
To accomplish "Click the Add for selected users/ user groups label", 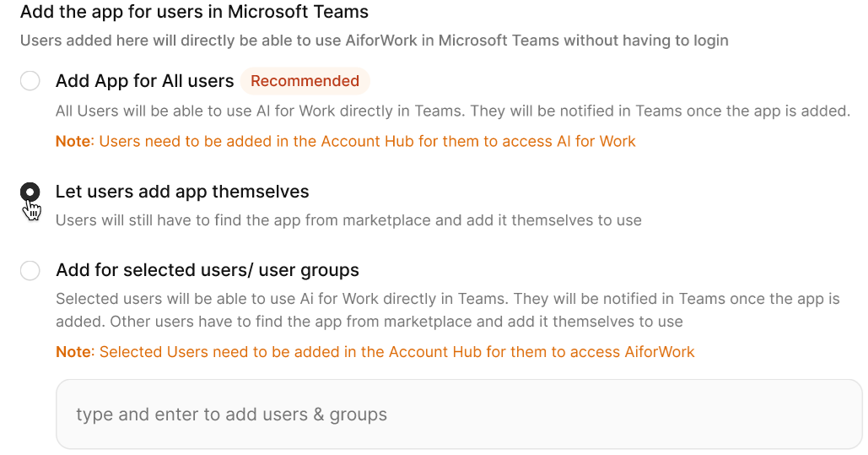I will 208,270.
